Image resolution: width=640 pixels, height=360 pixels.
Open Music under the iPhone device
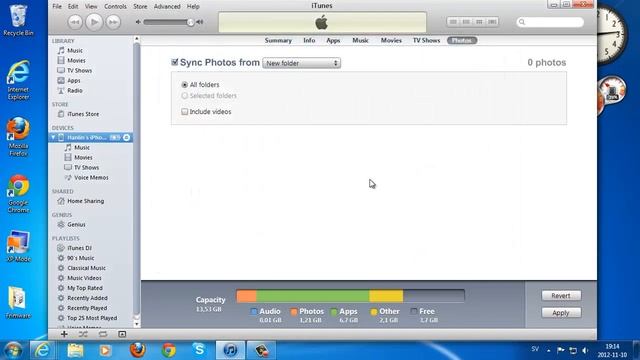tap(82, 147)
